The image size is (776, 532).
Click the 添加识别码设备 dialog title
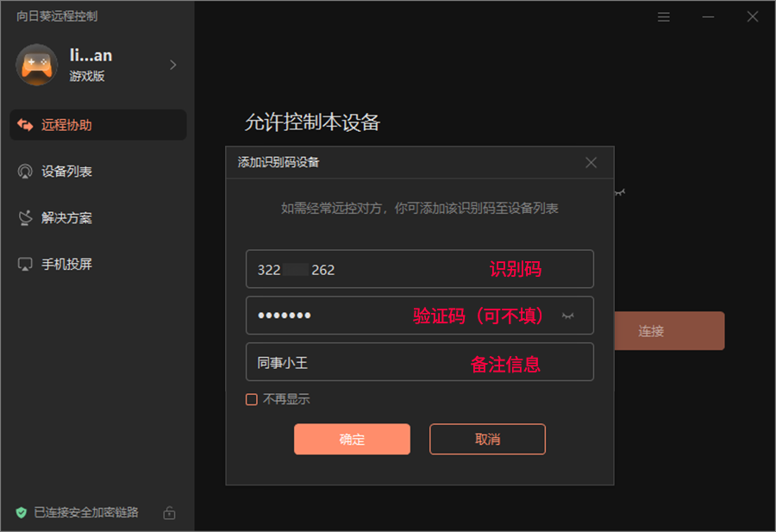point(278,162)
